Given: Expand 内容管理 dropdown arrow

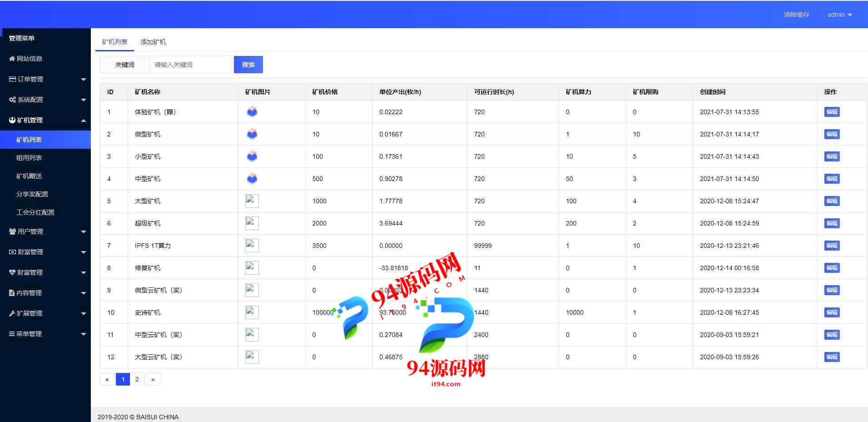Looking at the screenshot, I should pyautogui.click(x=84, y=293).
